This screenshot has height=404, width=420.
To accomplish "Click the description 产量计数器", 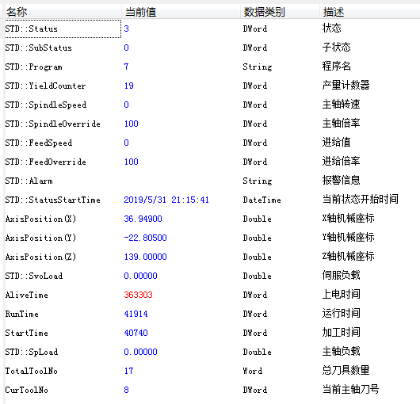I will [x=346, y=85].
